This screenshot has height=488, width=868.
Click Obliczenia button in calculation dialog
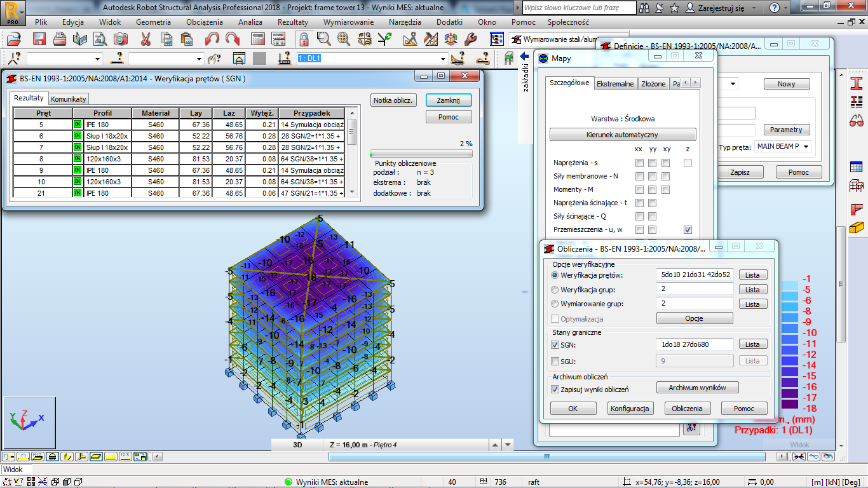(x=687, y=409)
